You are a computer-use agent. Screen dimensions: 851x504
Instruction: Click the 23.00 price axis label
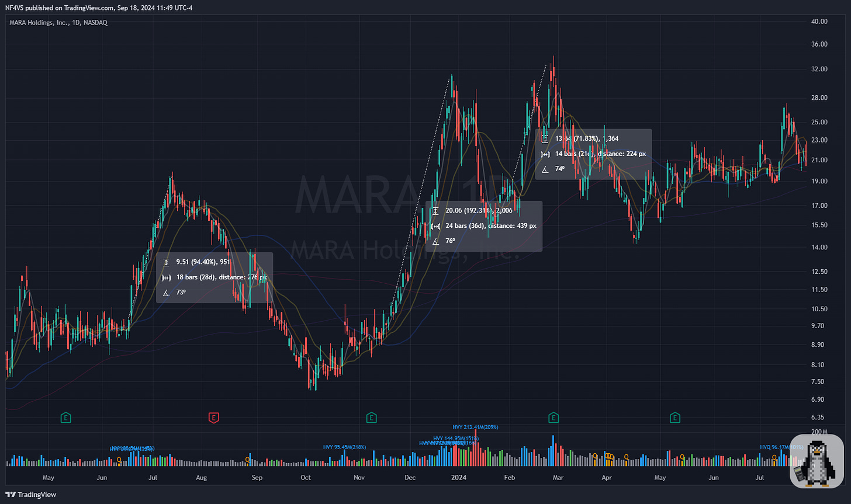(x=821, y=140)
